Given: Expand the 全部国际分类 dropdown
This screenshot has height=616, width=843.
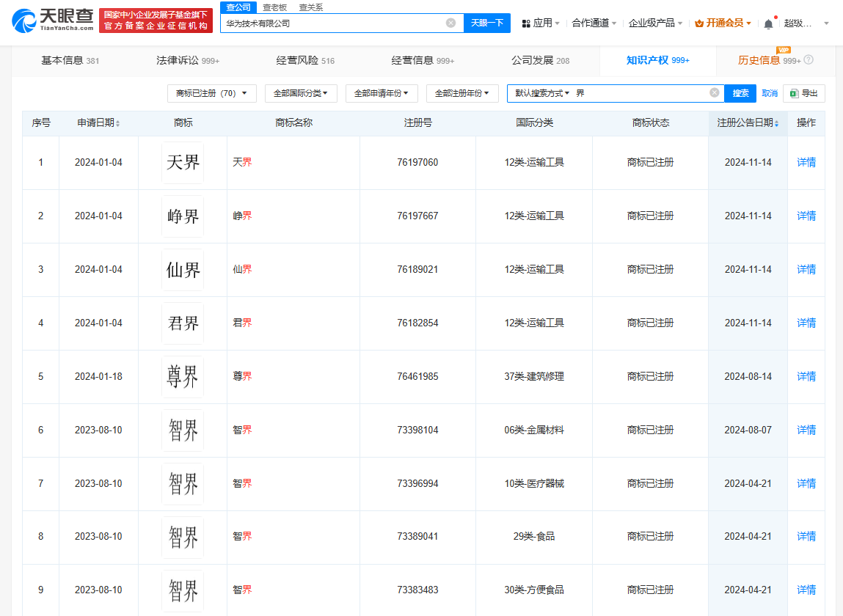Looking at the screenshot, I should (x=301, y=93).
